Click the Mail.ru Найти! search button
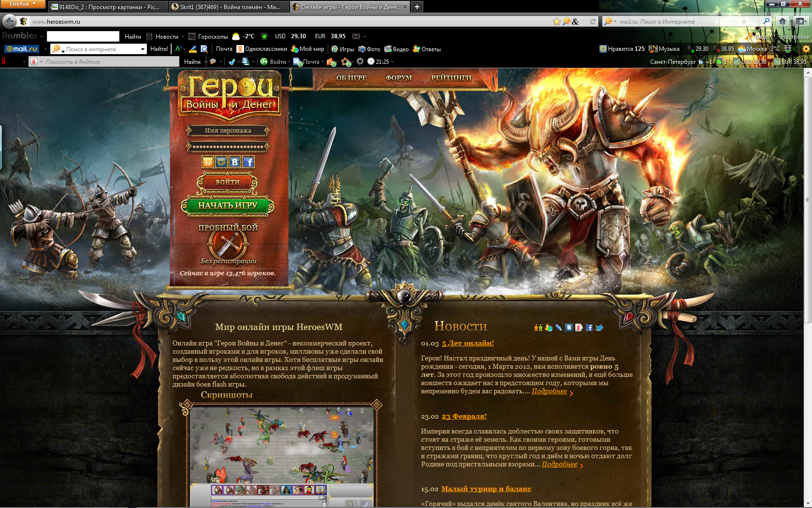812x508 pixels. point(159,49)
